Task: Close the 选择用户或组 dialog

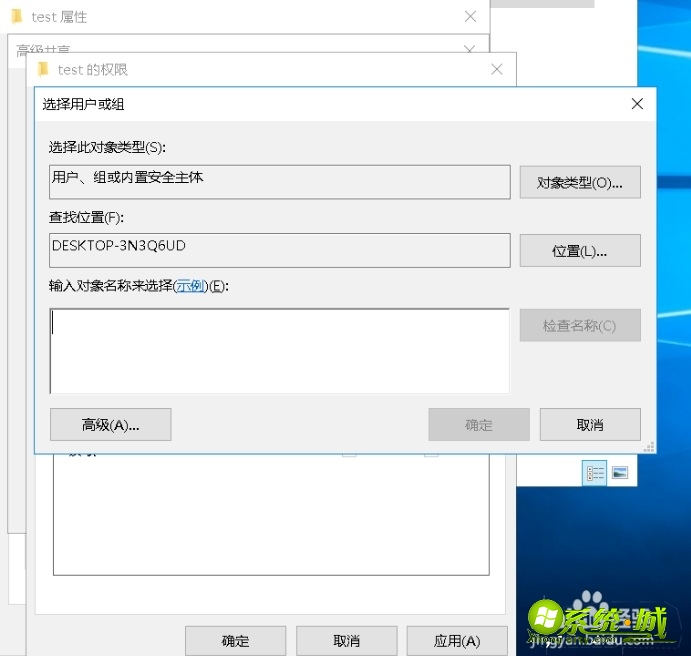Action: pos(637,104)
